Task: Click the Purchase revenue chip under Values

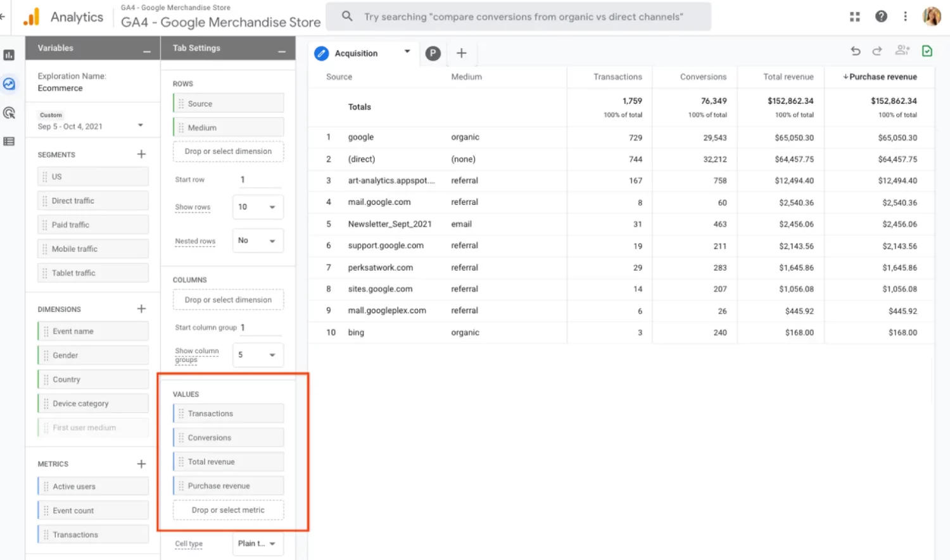Action: 228,485
